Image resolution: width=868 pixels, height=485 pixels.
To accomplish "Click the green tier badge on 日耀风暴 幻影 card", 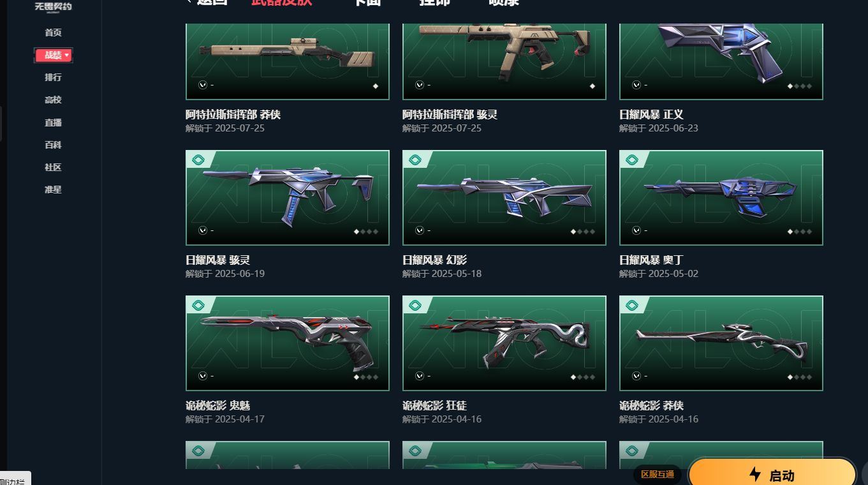I will 415,160.
